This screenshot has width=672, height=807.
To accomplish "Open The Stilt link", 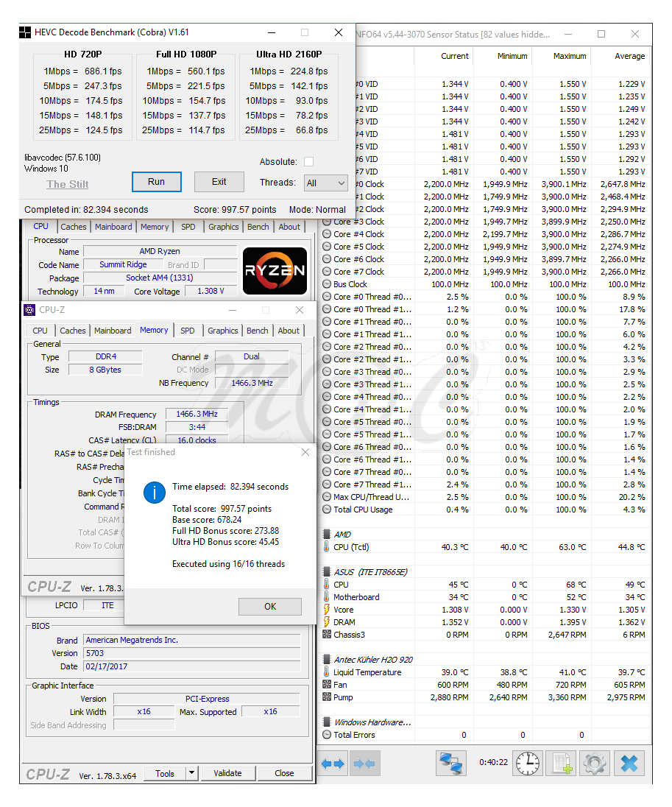I will point(68,184).
